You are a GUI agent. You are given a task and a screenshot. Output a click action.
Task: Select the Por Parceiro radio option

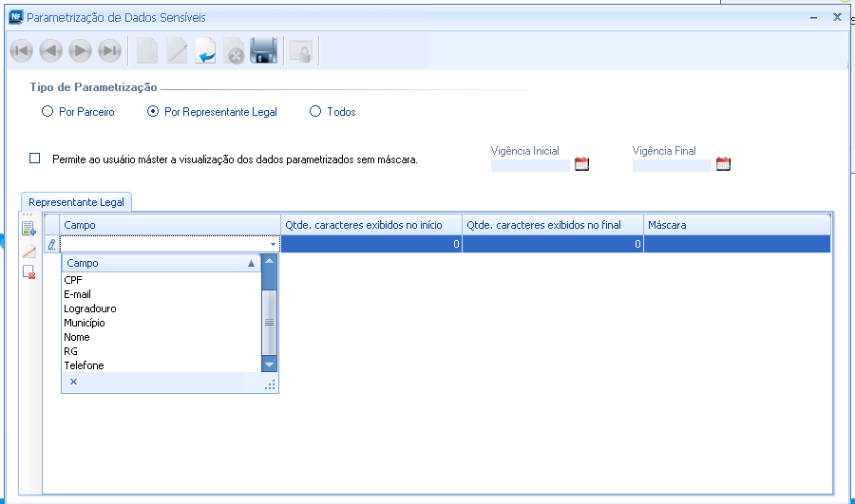pyautogui.click(x=47, y=112)
